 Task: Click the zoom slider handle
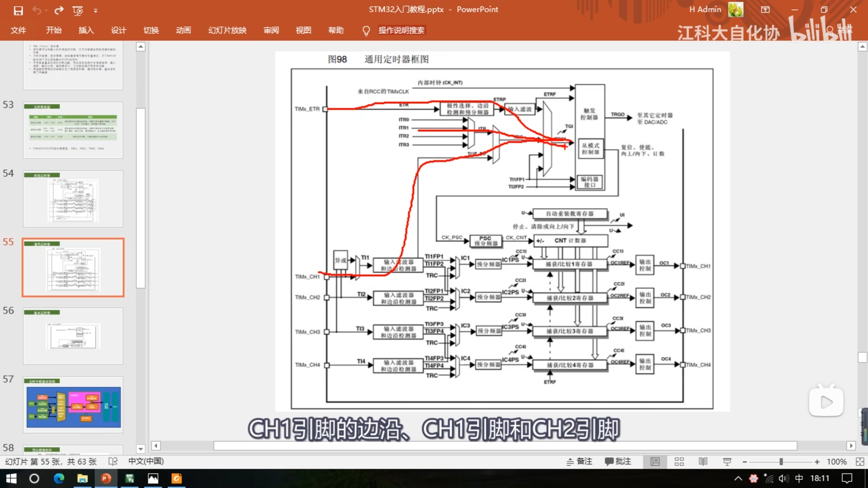pyautogui.click(x=781, y=462)
